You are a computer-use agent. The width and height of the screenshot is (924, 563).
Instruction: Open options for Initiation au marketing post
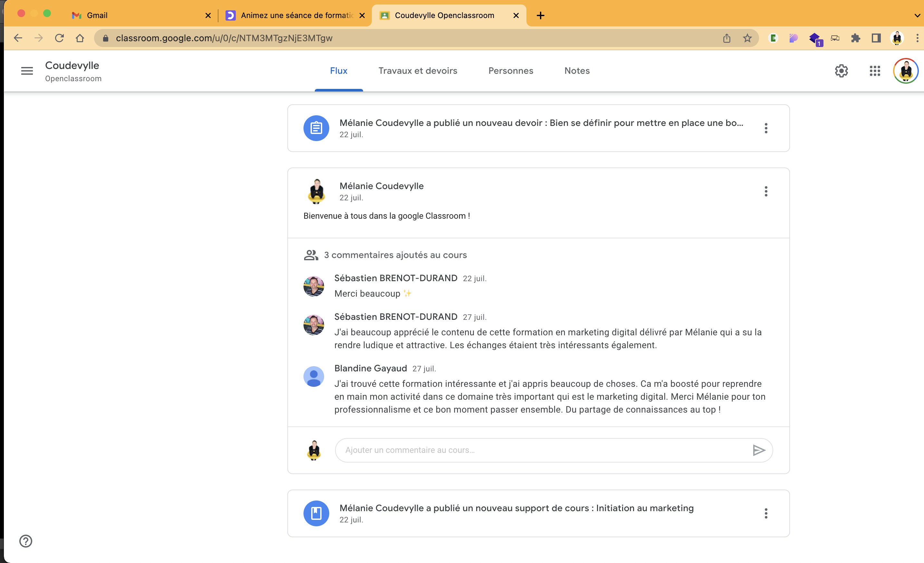[x=766, y=513]
